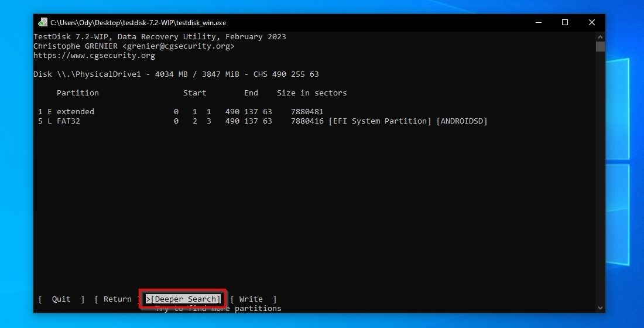Click the Disk \\.\PhysicalDrive1 info line
Image resolution: width=644 pixels, height=328 pixels.
pos(176,74)
